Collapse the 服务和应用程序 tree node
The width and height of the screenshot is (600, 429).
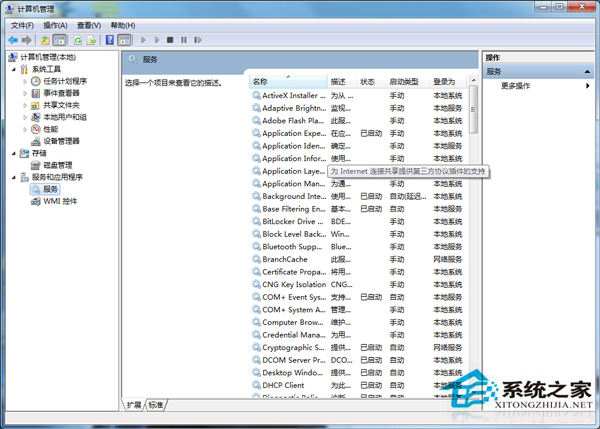pos(14,177)
